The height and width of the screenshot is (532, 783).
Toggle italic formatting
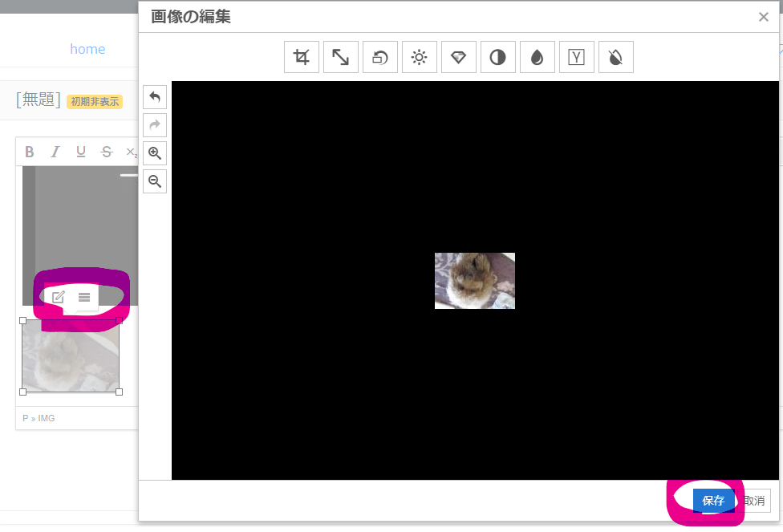[55, 152]
